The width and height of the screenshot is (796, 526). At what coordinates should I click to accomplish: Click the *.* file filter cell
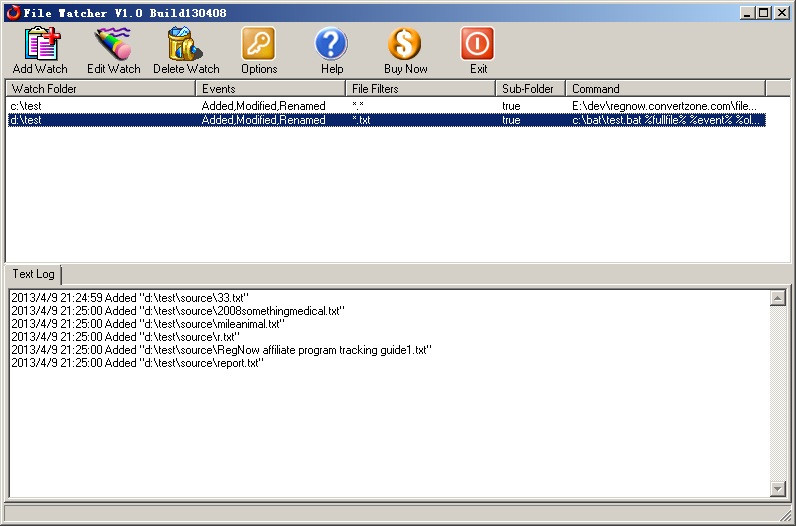tap(358, 106)
